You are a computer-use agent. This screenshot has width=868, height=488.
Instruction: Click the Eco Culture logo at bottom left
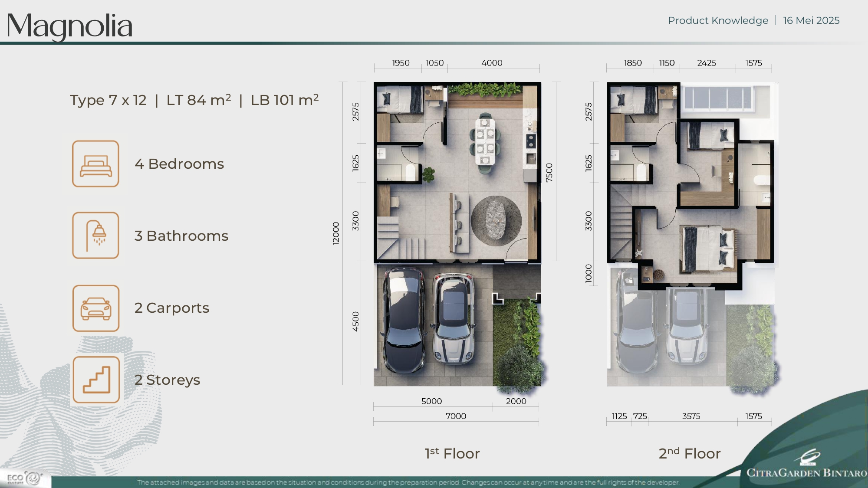24,478
